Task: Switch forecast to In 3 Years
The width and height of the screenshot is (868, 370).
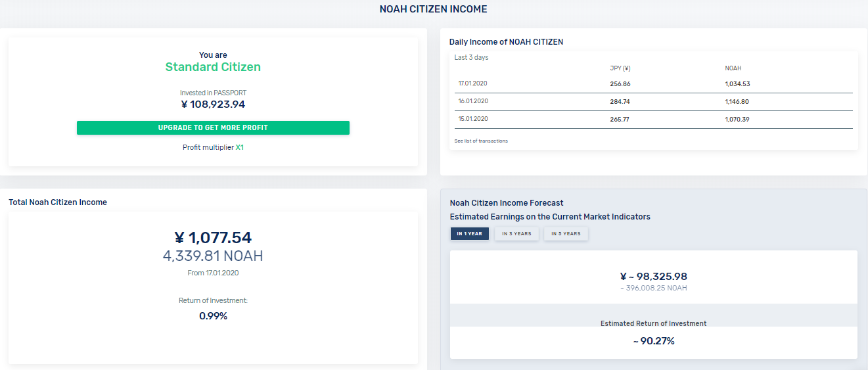Action: click(x=517, y=233)
